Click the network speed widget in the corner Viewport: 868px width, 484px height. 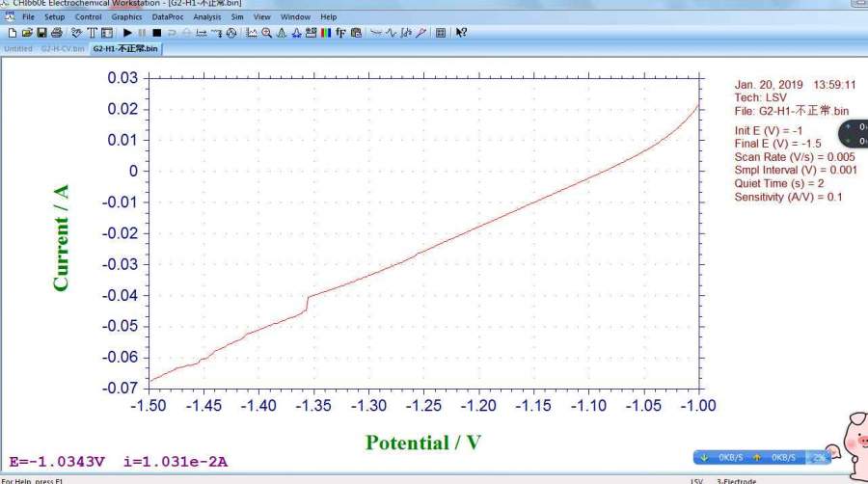click(761, 456)
